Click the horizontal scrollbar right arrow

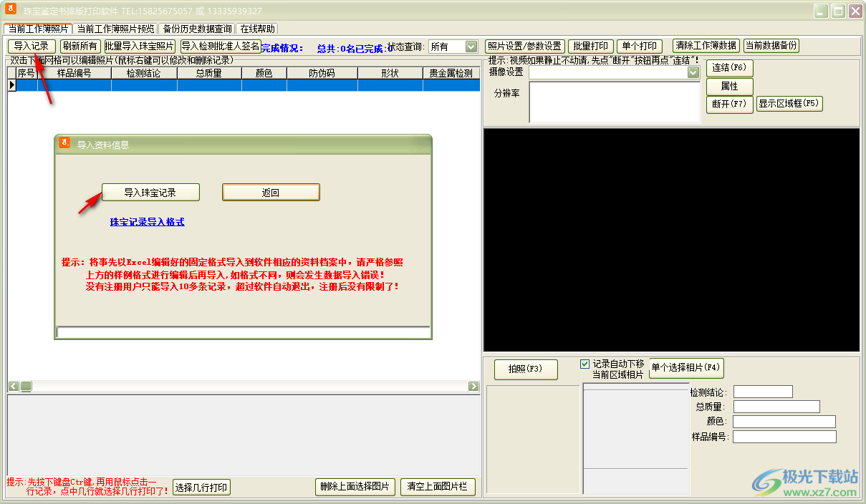coord(474,386)
